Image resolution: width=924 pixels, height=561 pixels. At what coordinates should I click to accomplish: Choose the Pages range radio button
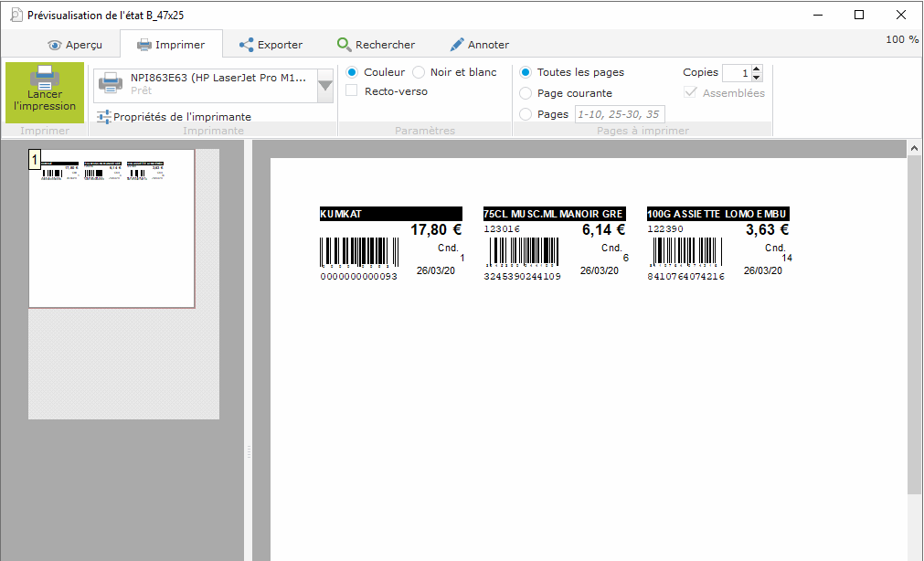coord(526,114)
